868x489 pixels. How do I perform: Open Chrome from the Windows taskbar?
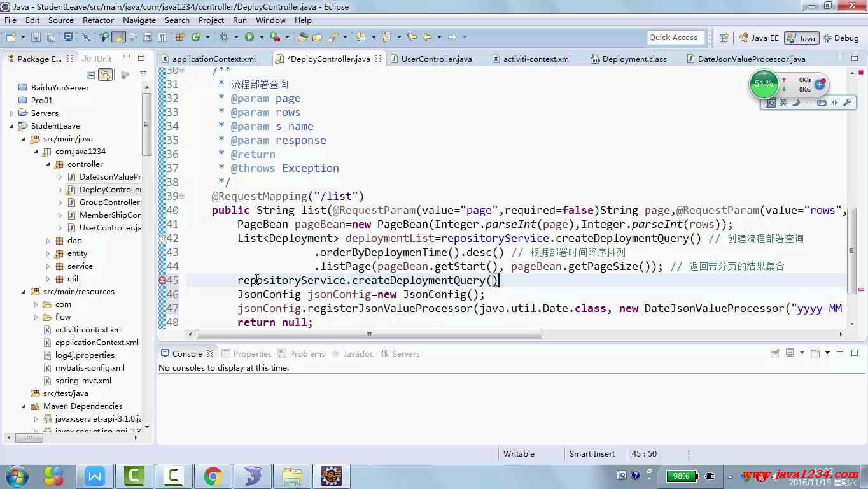(213, 476)
